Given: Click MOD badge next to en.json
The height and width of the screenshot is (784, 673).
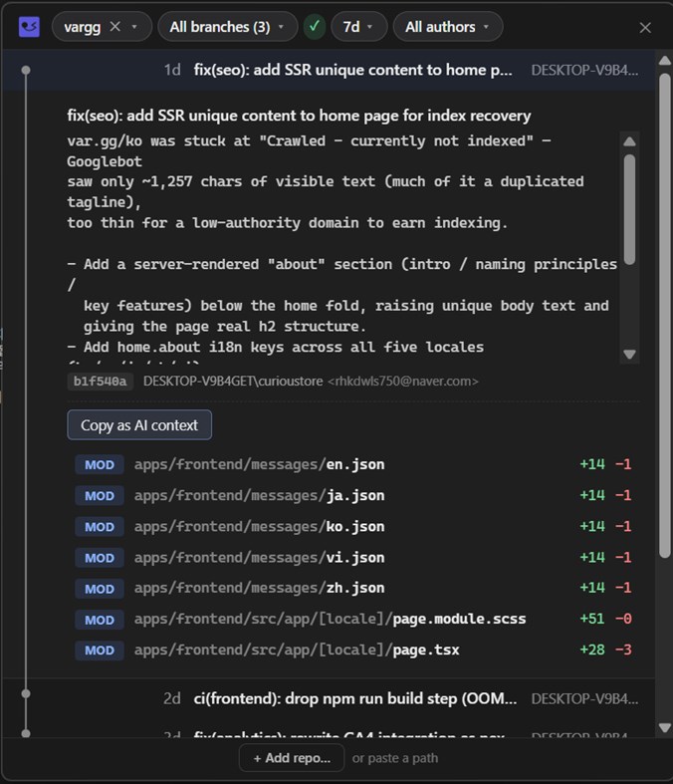Looking at the screenshot, I should 100,465.
